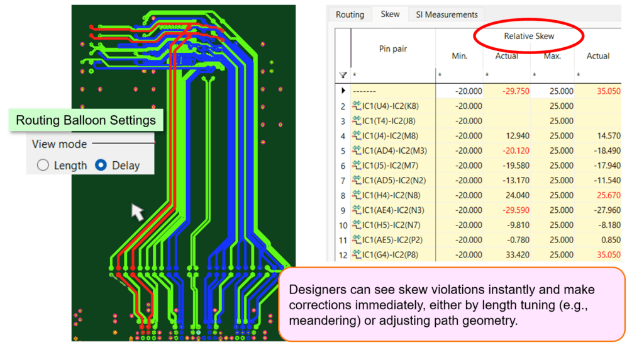Click the Relative Skew group header
The height and width of the screenshot is (352, 644).
[529, 36]
